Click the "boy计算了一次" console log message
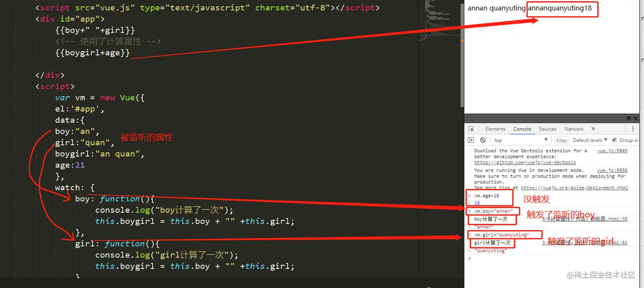This screenshot has height=288, width=644. pos(491,219)
